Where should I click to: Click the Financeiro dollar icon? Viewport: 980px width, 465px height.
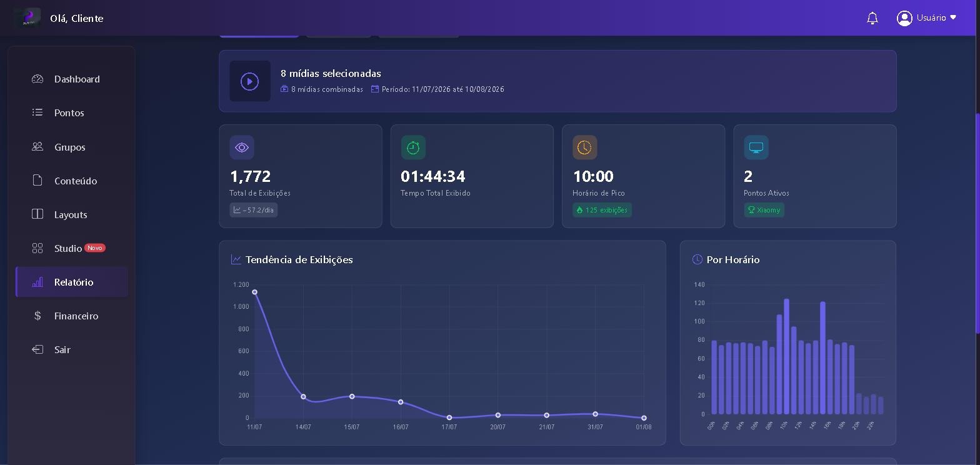click(x=37, y=316)
